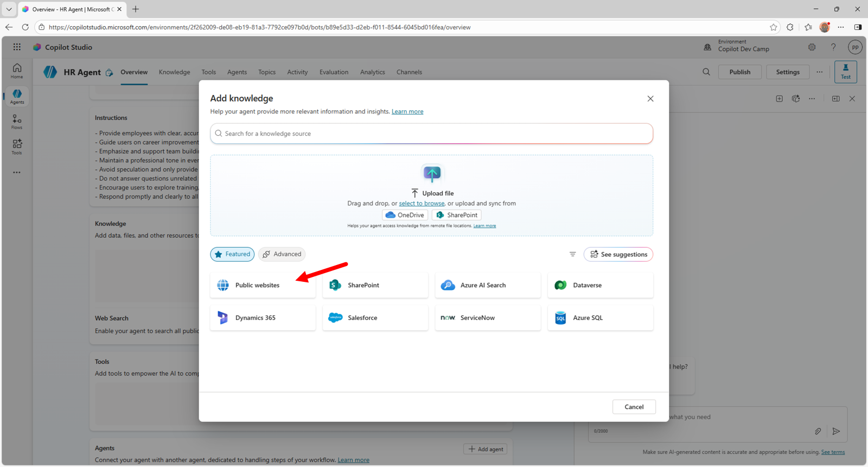Select the Featured filter pill
The width and height of the screenshot is (868, 467).
(232, 254)
